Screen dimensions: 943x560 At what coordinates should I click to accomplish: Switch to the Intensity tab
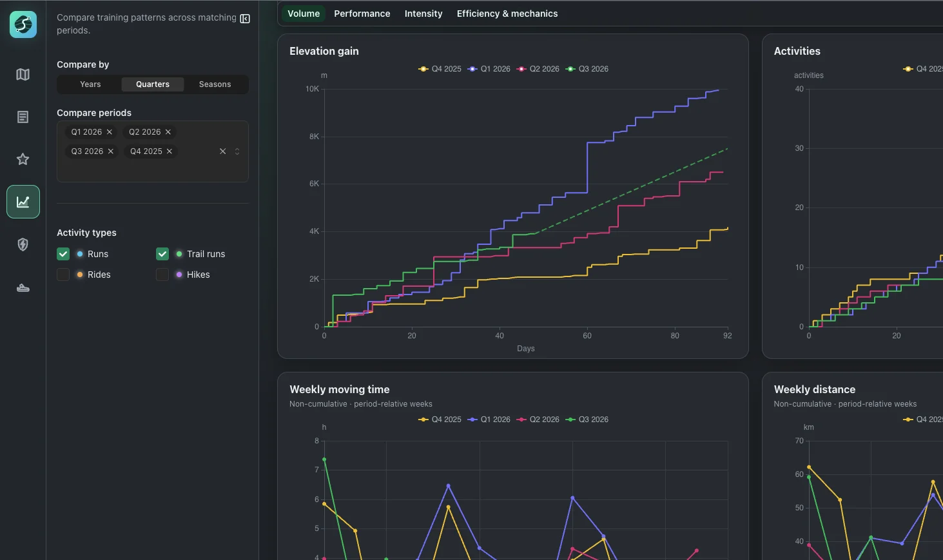(423, 14)
